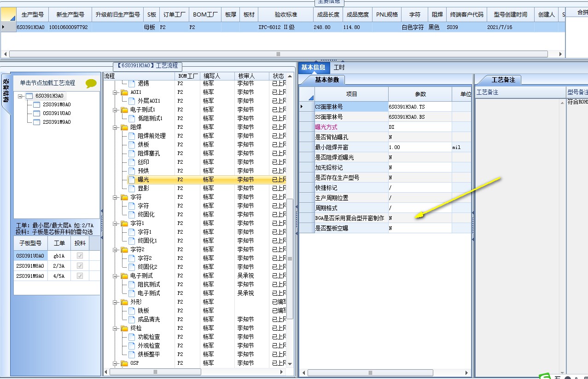
Task: Toggle 投料 checkbox for 2S0391M9A0 row
Action: [x=80, y=276]
